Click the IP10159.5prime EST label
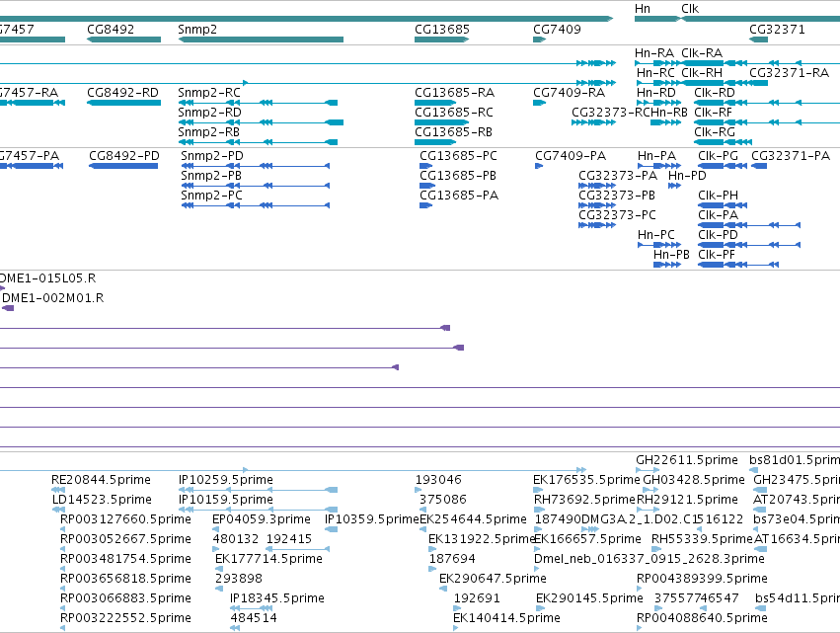The width and height of the screenshot is (840, 633). [225, 499]
